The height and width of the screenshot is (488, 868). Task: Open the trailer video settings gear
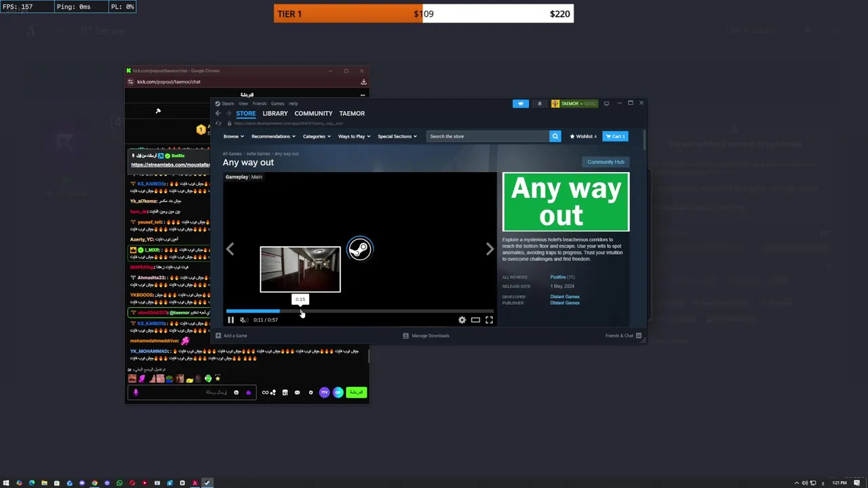(462, 320)
